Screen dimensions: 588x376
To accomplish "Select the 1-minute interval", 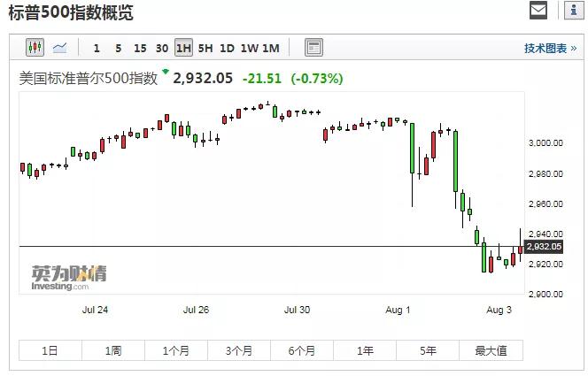I will coord(97,48).
